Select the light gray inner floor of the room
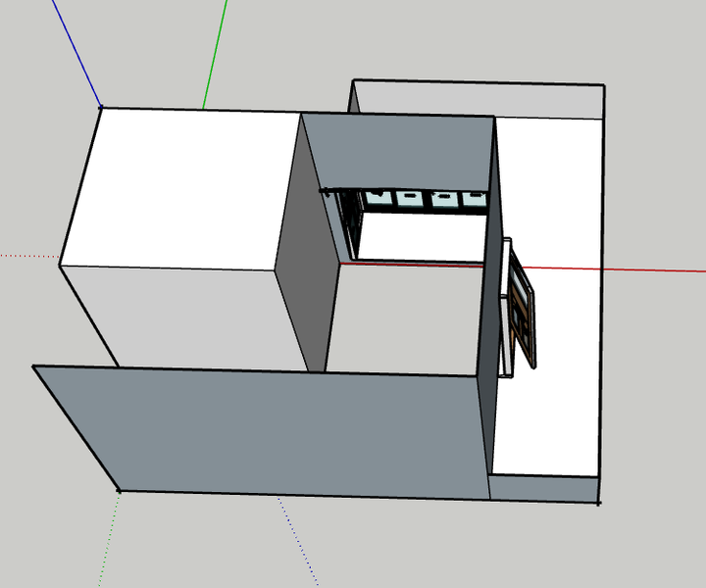Image resolution: width=706 pixels, height=588 pixels. point(405,319)
